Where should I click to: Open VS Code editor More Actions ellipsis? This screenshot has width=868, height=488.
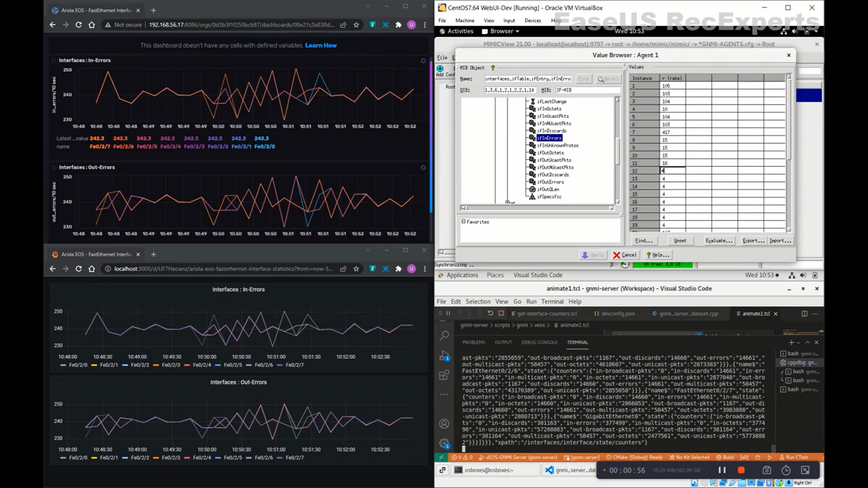[815, 314]
